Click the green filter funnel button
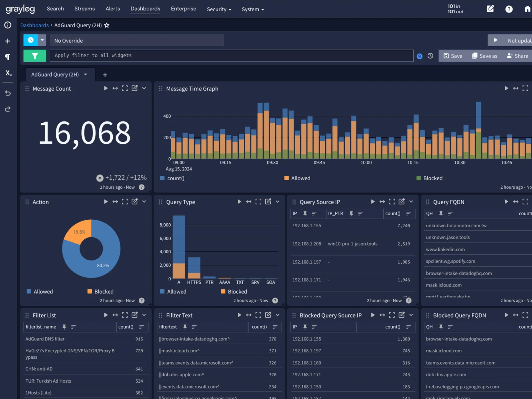The width and height of the screenshot is (532, 399). (35, 56)
